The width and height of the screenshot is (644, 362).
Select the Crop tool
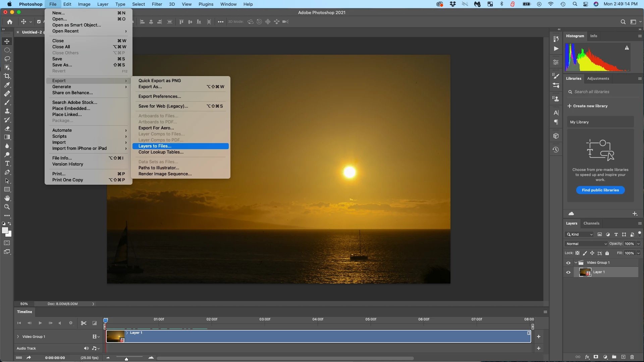click(7, 76)
